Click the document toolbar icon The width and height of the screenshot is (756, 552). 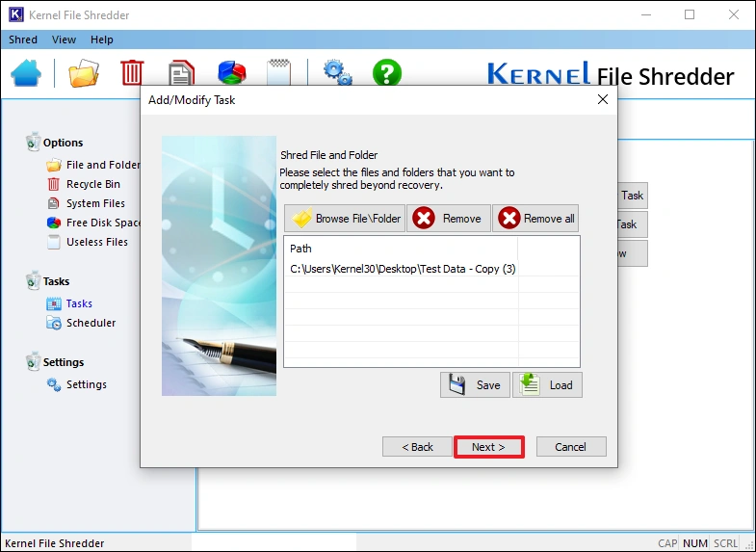pyautogui.click(x=181, y=73)
